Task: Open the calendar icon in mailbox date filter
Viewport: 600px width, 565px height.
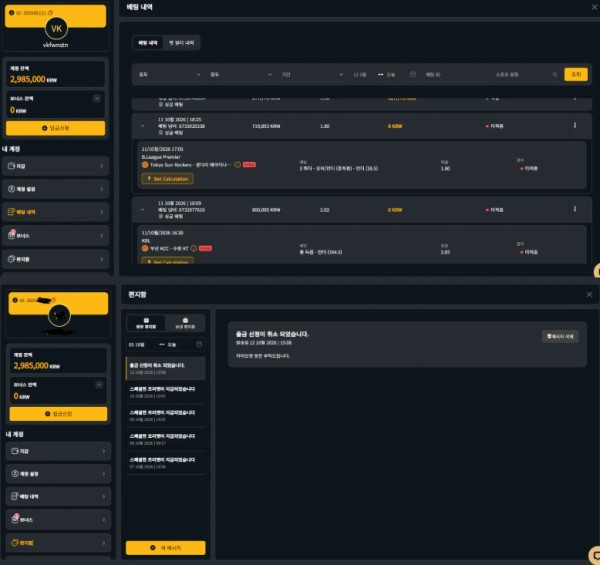Action: pyautogui.click(x=199, y=345)
